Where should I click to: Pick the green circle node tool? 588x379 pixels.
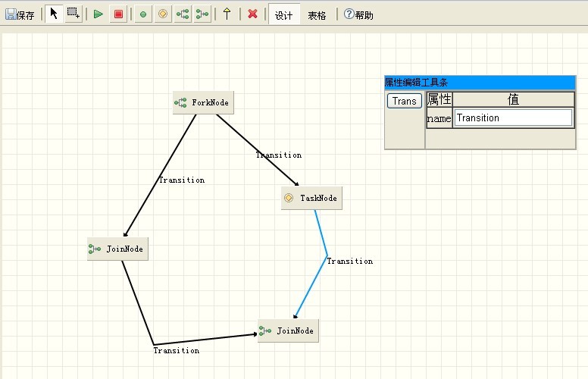(x=143, y=14)
